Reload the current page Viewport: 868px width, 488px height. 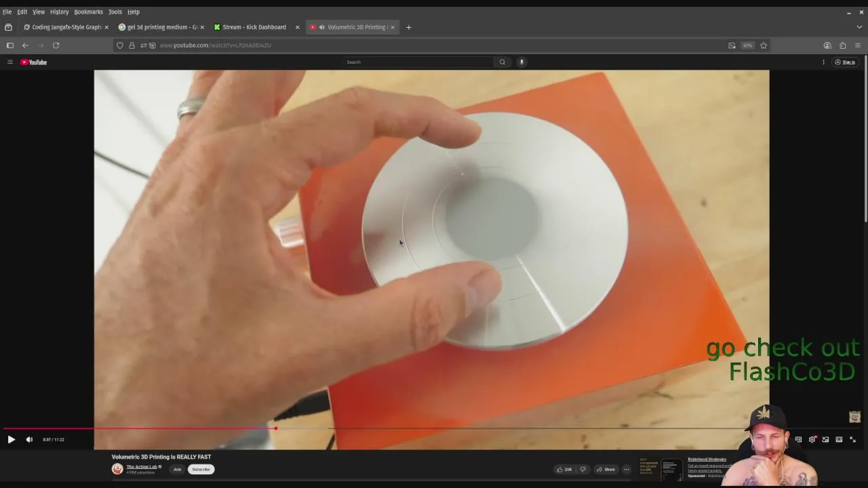56,45
